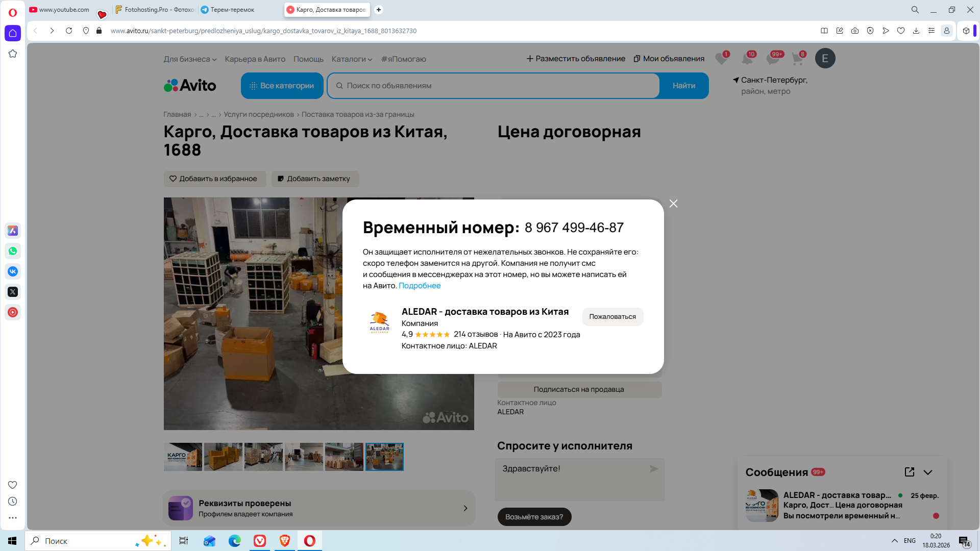The width and height of the screenshot is (980, 551).
Task: Open the Opera sidebar history icon
Action: coord(13,502)
